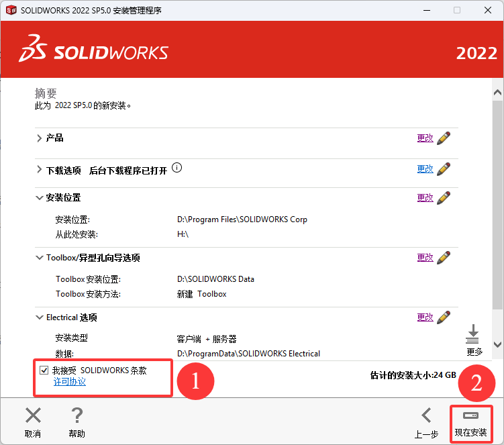Click the H:\ install source value
This screenshot has height=445, width=504.
tap(183, 234)
